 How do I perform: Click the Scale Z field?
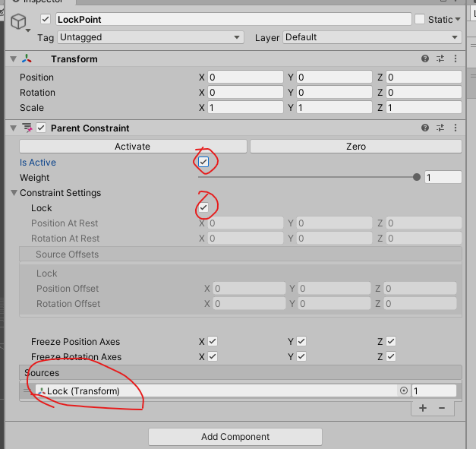[x=424, y=108]
